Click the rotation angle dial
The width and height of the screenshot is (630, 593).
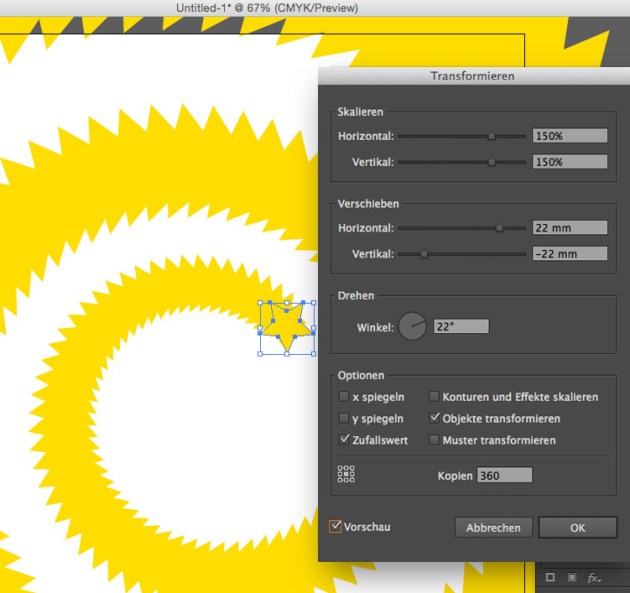click(x=412, y=327)
